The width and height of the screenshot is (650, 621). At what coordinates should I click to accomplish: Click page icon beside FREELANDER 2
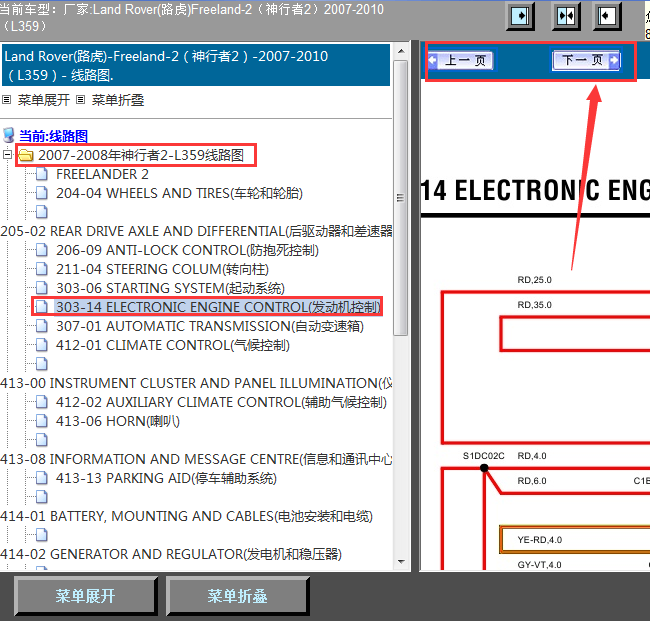coord(41,174)
